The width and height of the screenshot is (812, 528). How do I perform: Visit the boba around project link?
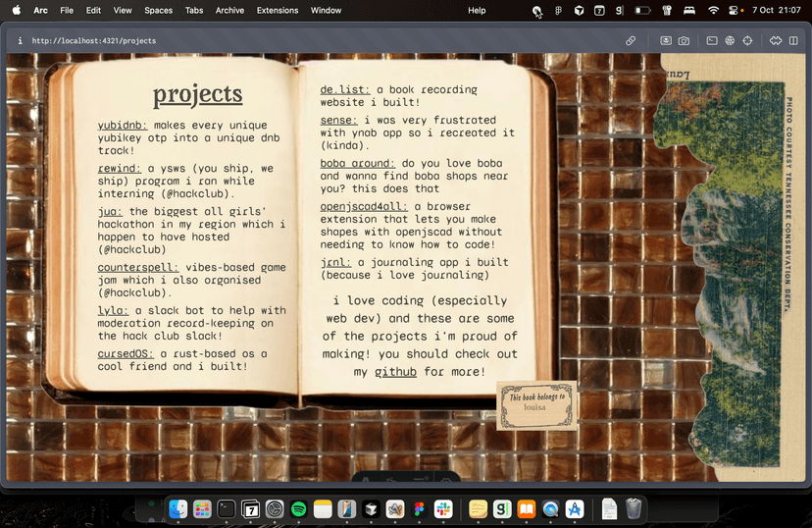tap(357, 163)
